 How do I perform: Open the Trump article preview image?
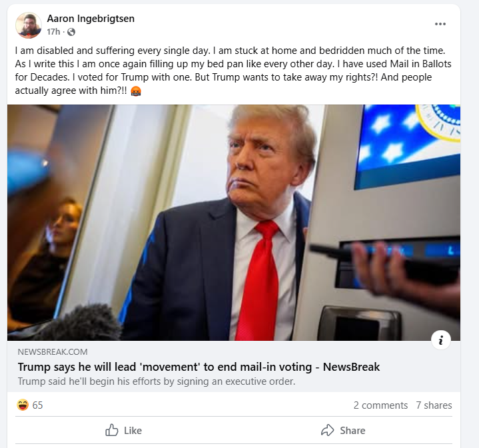234,222
